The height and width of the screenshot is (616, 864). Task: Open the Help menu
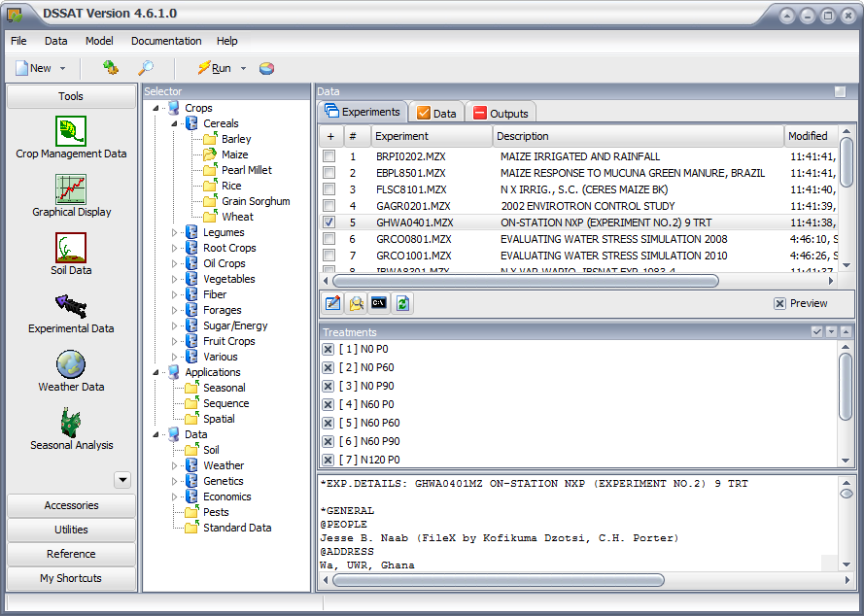[226, 41]
